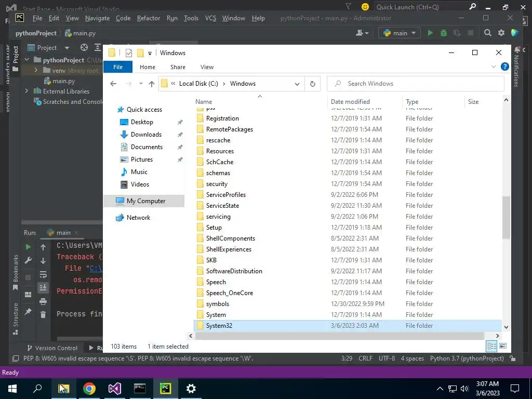This screenshot has height=399, width=532.
Task: Toggle soft-wrap icon in Run panel
Action: point(43,274)
